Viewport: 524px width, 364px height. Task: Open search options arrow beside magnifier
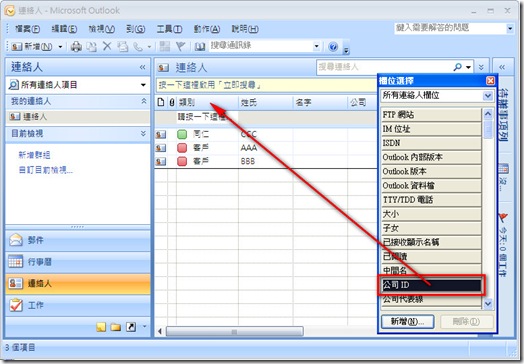(x=468, y=68)
